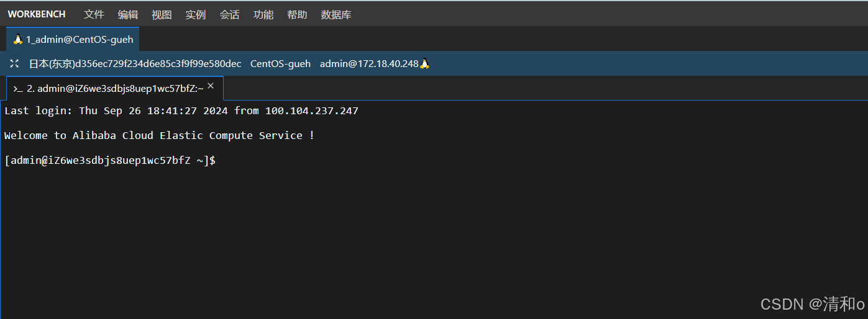Screen dimensions: 868x319
Task: Open the 文件 menu
Action: (94, 14)
